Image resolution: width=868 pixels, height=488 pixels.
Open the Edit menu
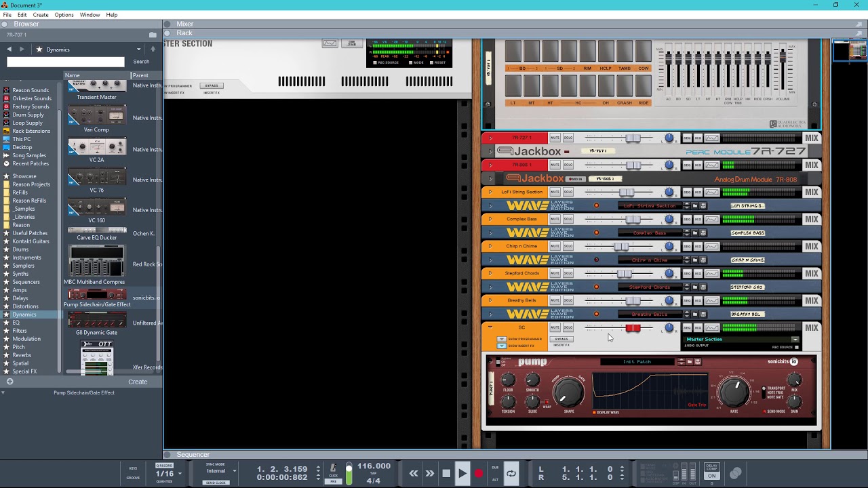[x=22, y=15]
